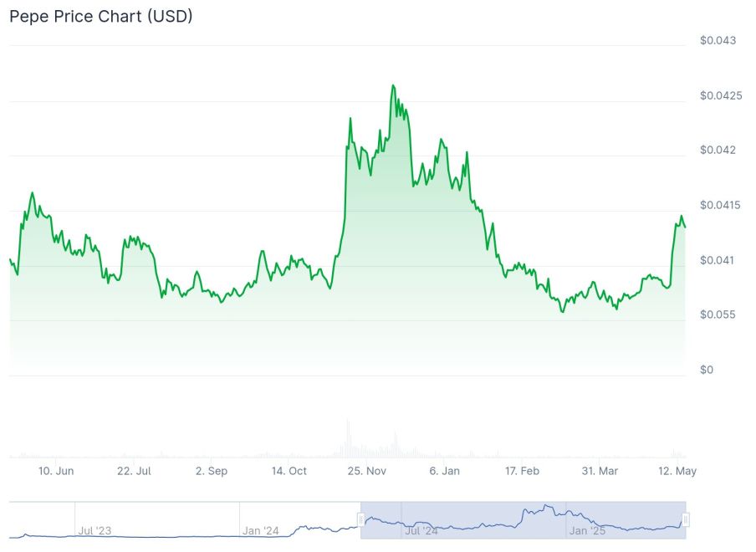Click the Jan '24 label in the navigator

point(260,530)
